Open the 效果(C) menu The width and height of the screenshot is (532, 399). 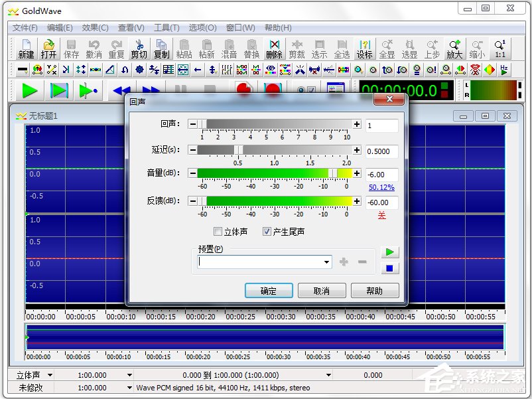tap(96, 28)
